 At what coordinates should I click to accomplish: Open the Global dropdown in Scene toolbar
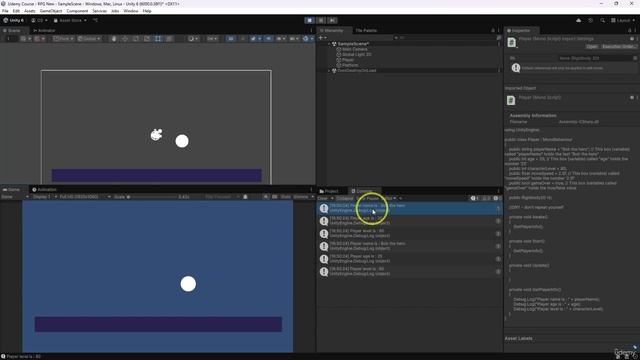[x=89, y=39]
